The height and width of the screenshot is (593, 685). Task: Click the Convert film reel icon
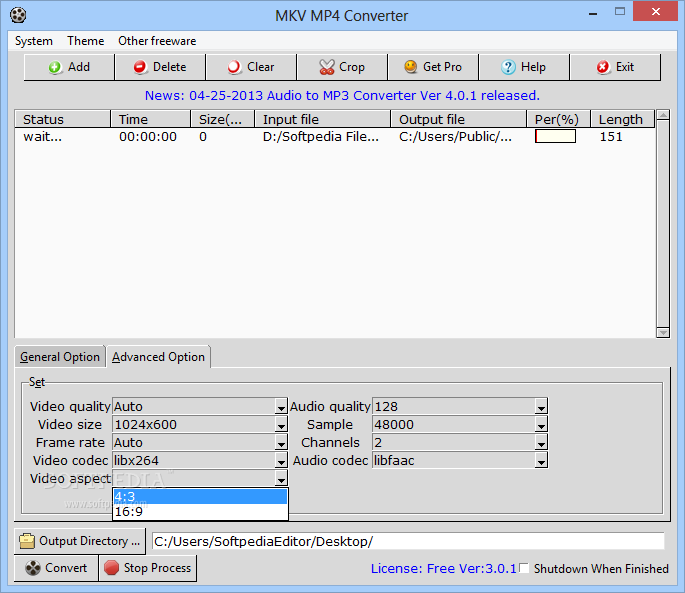coord(33,568)
